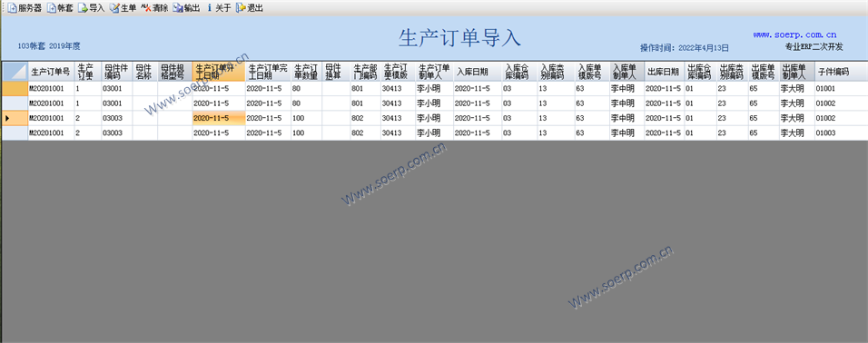Image resolution: width=868 pixels, height=343 pixels.
Task: Click the 生单 generate order icon
Action: [114, 8]
